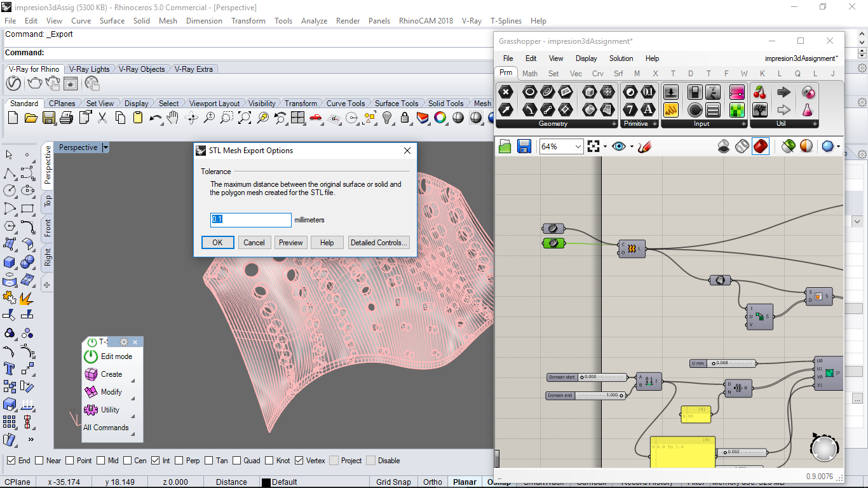Open the Grasshopper zoom extents dropdown arrow

click(605, 147)
